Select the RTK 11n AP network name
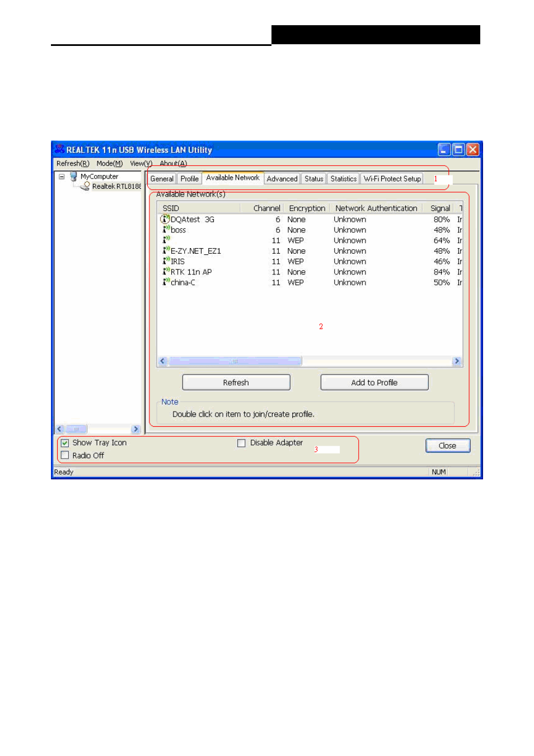The width and height of the screenshot is (534, 756). [191, 272]
